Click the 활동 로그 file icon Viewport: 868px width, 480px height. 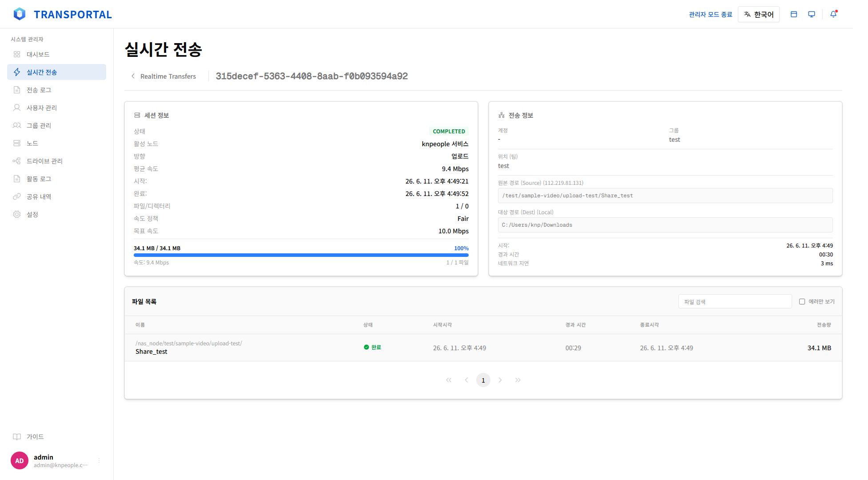pos(17,179)
